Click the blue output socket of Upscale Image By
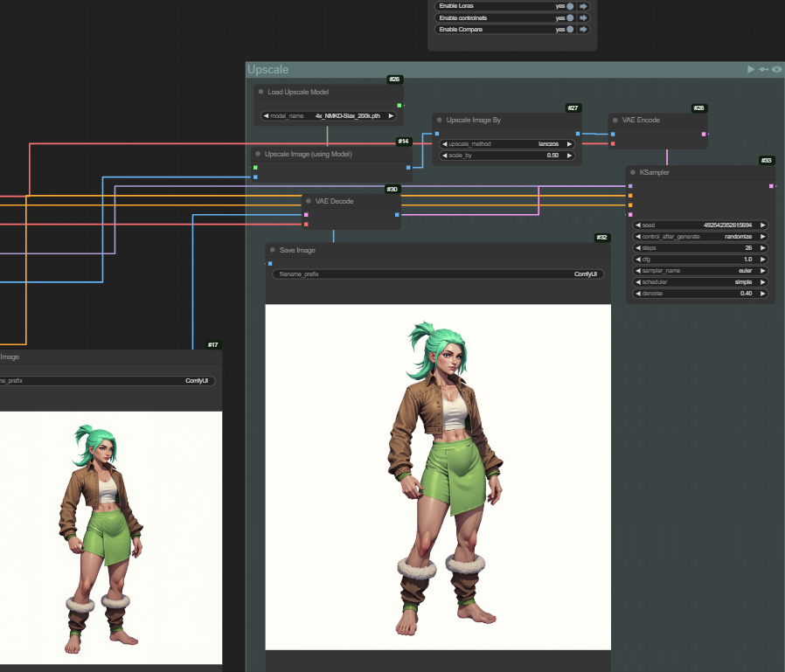The image size is (785, 672). [x=578, y=134]
